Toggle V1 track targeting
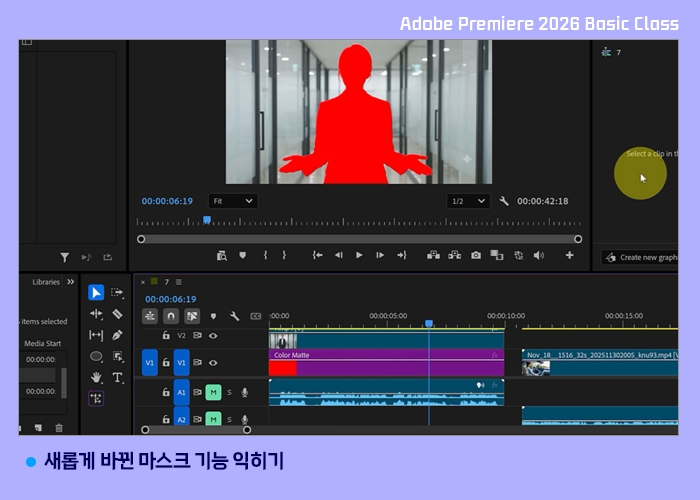This screenshot has width=700, height=500. tap(181, 362)
